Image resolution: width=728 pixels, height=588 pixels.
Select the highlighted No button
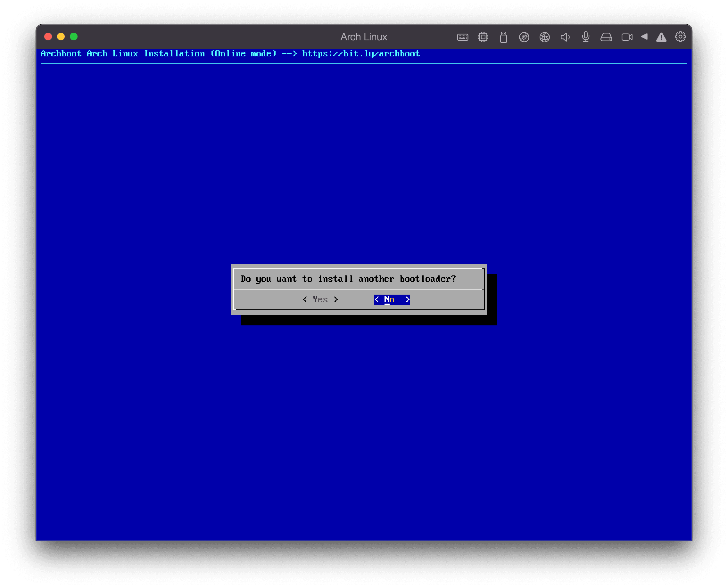pyautogui.click(x=392, y=299)
